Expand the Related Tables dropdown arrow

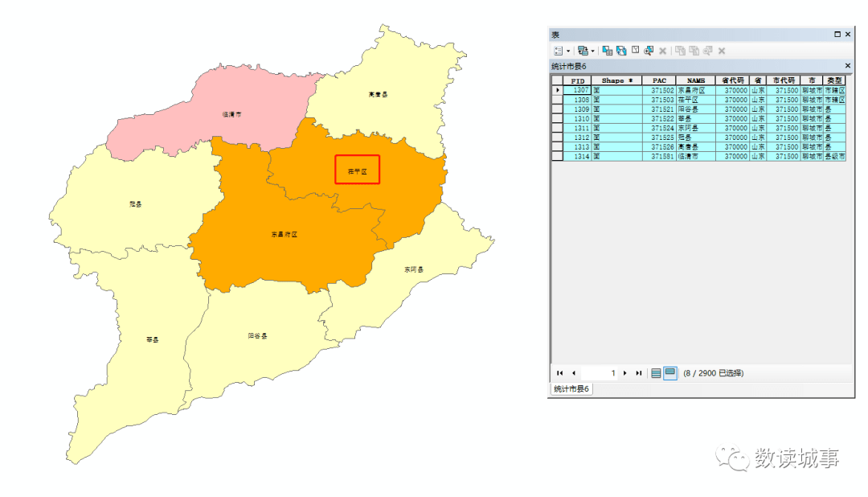coord(593,51)
